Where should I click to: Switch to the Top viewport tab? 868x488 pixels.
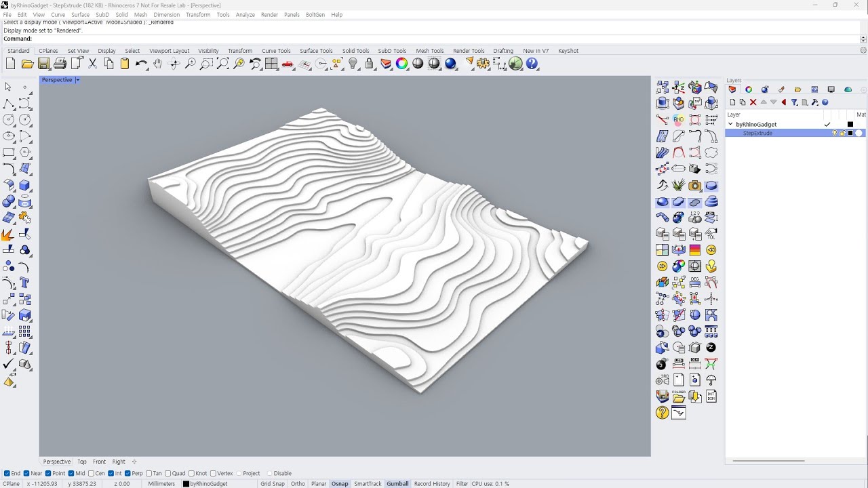[x=81, y=462]
